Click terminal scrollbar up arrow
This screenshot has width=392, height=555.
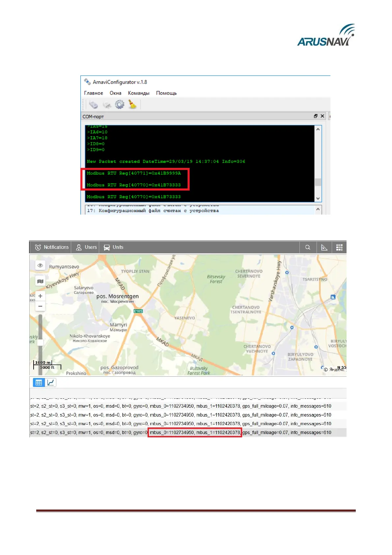(318, 129)
